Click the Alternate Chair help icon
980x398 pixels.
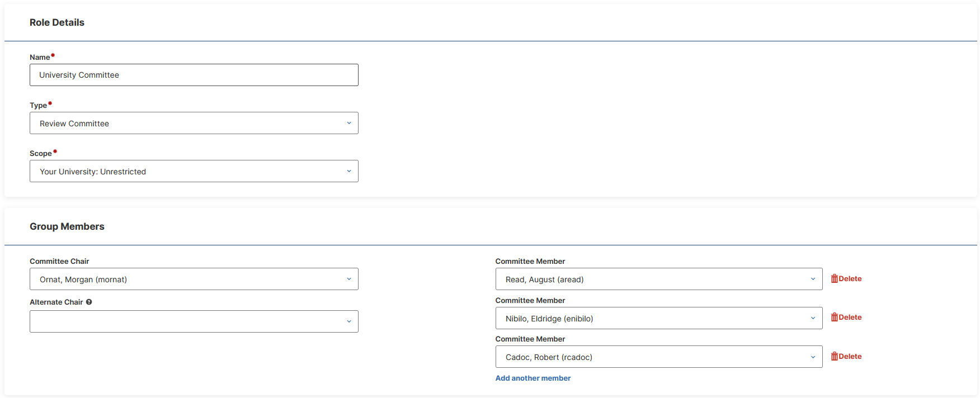coord(89,302)
